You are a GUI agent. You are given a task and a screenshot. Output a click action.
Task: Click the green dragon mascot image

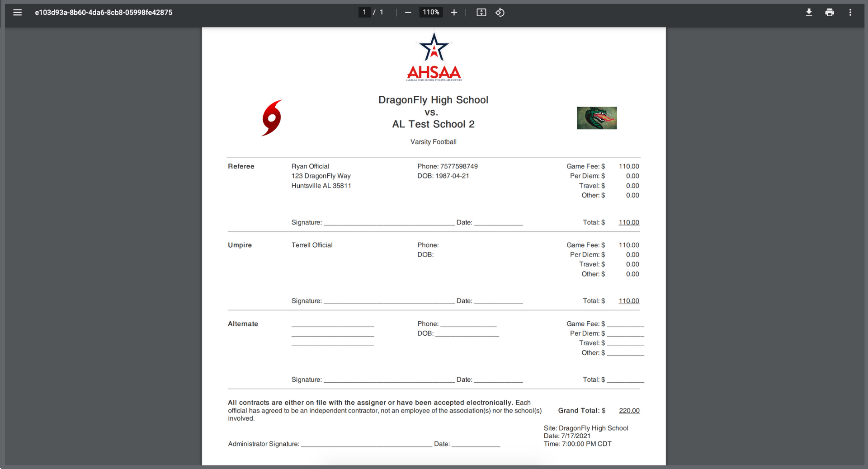(596, 118)
